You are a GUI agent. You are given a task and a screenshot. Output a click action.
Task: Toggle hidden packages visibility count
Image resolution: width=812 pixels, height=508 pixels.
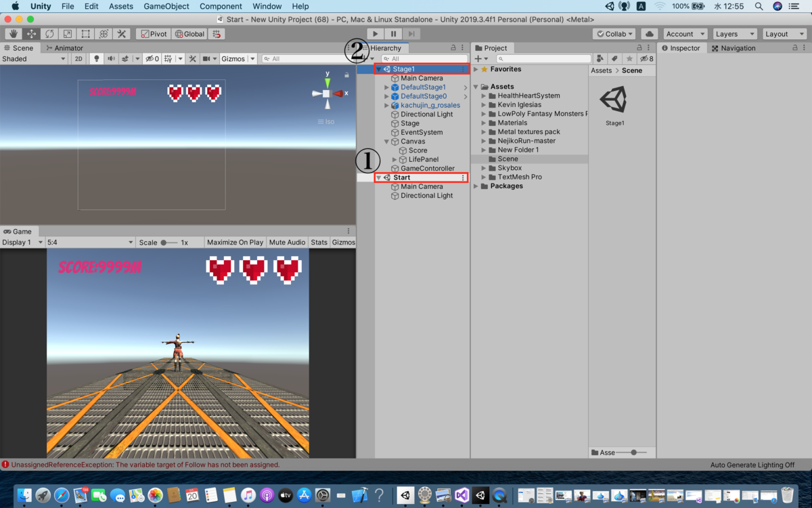[646, 59]
